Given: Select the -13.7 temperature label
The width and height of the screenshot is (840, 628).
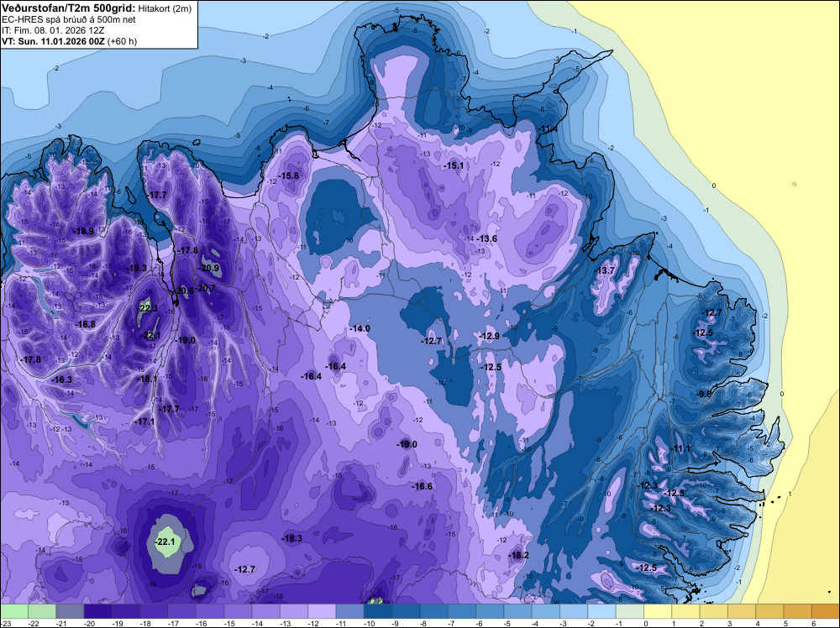Looking at the screenshot, I should [x=605, y=271].
